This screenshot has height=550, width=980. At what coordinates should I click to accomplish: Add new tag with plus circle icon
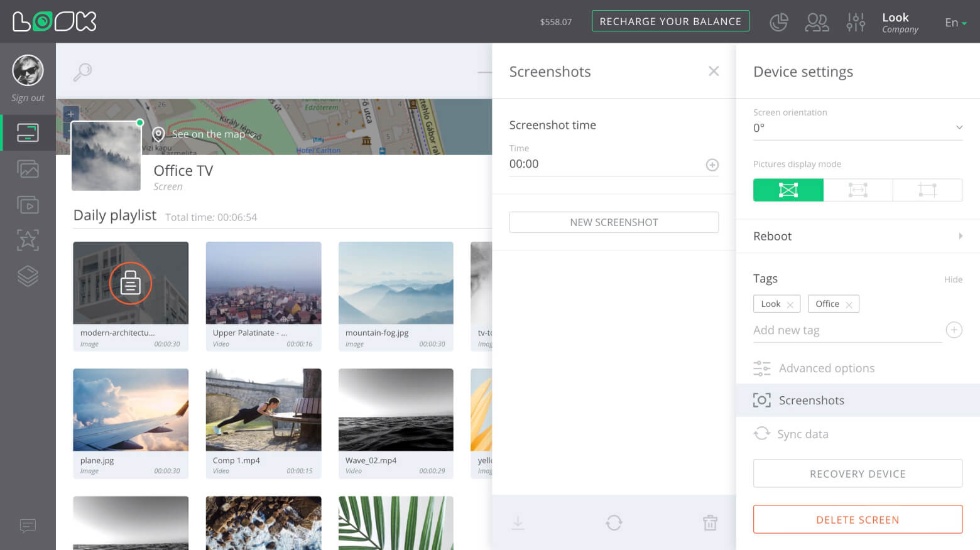point(954,330)
